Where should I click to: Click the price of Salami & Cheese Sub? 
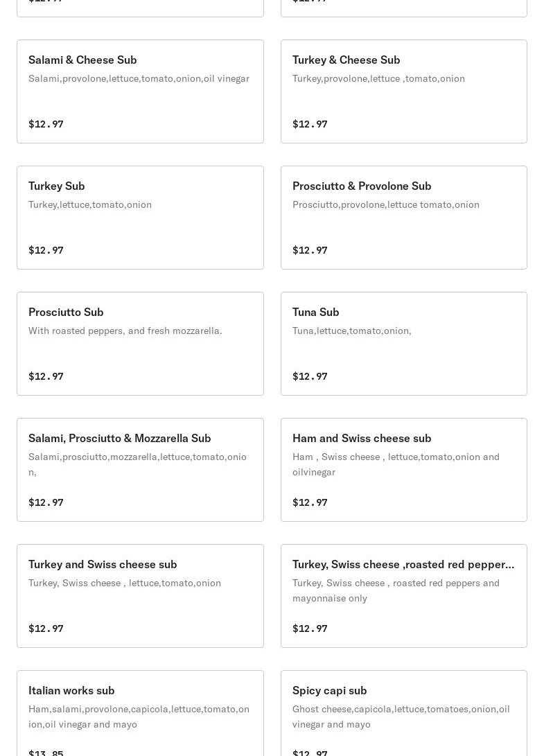[46, 124]
